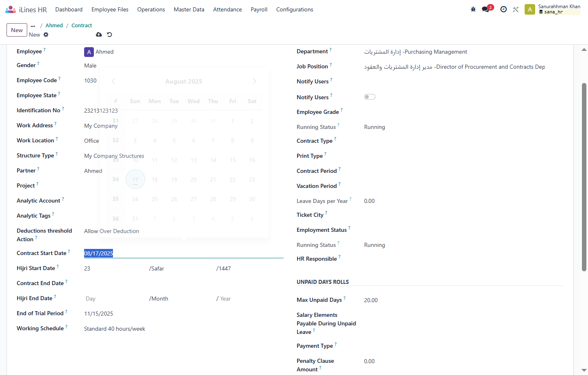Click the Contract Start Date input field
This screenshot has height=375, width=588.
(x=184, y=253)
